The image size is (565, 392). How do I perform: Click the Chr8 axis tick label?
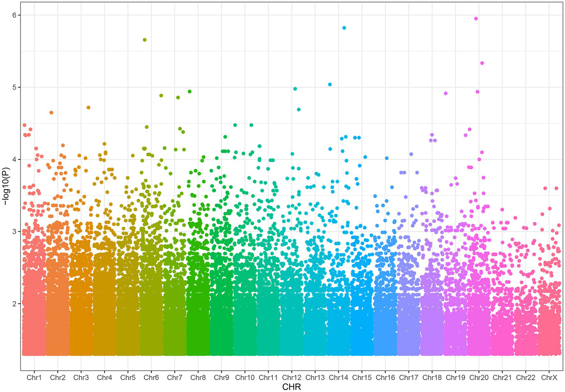pos(198,377)
